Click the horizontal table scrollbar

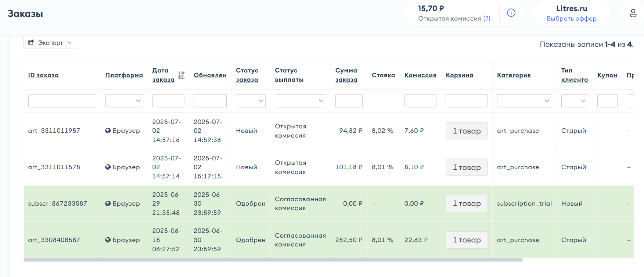[273, 260]
